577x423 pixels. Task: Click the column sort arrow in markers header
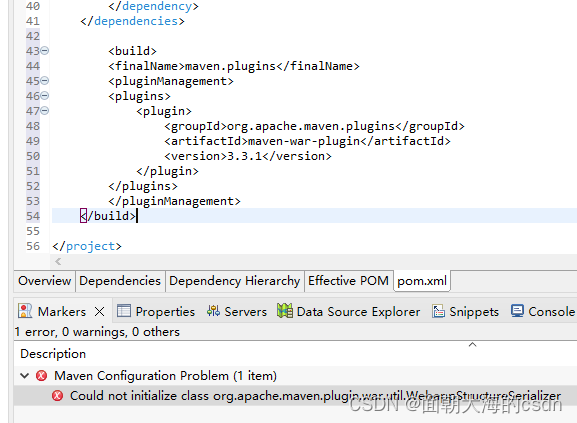pyautogui.click(x=472, y=345)
